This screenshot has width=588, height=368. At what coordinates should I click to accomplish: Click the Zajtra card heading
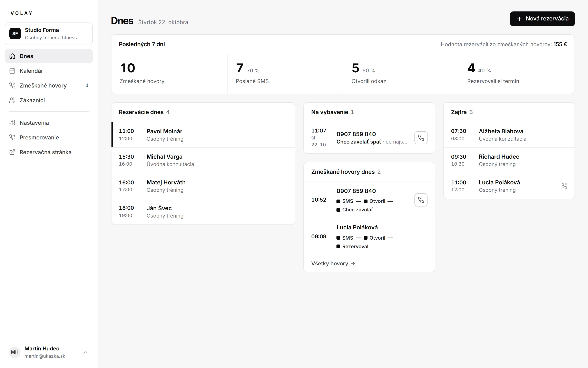pyautogui.click(x=459, y=112)
